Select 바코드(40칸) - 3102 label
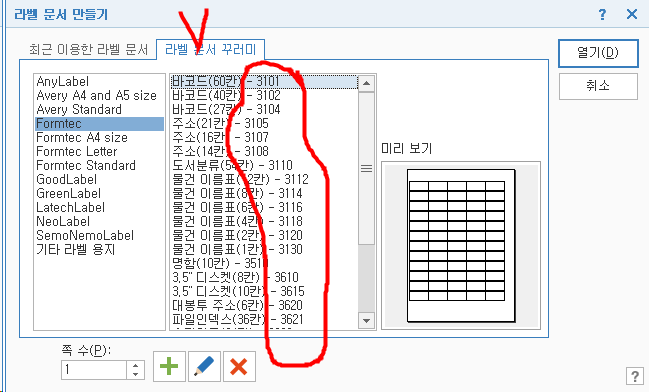The image size is (649, 392). (264, 96)
